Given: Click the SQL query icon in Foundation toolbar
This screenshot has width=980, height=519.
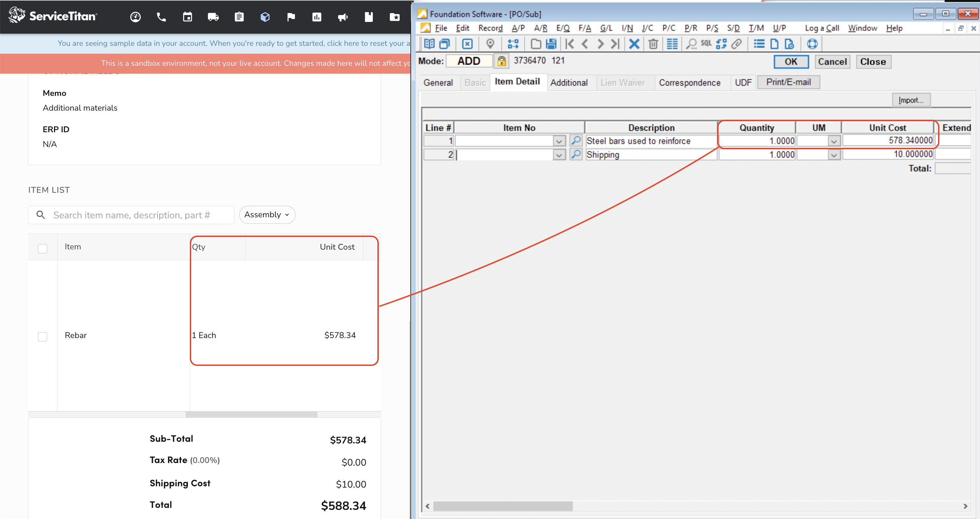Looking at the screenshot, I should coord(705,44).
